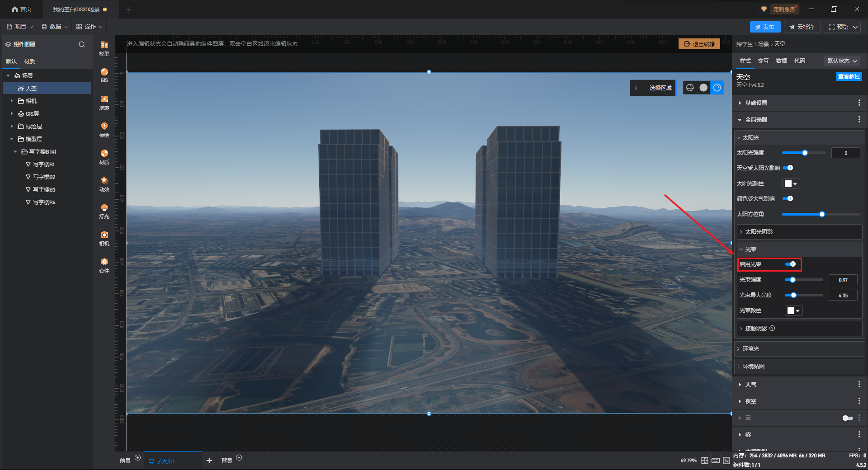Add a background layer with 背景 plus

[239, 458]
